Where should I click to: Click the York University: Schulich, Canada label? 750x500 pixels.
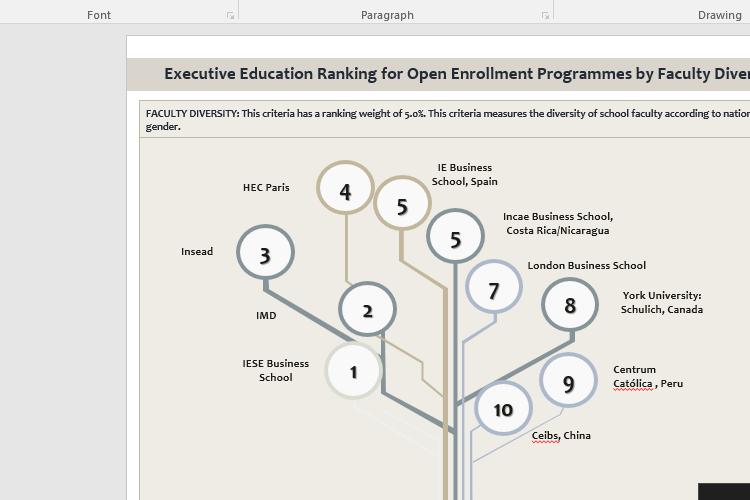pyautogui.click(x=662, y=302)
